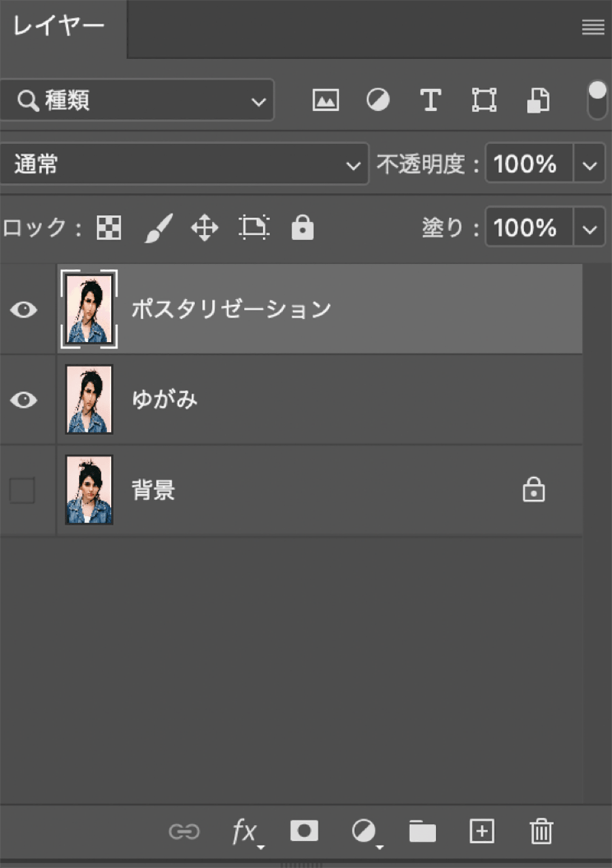This screenshot has width=612, height=868.
Task: Expand the 不透明度 opacity slider arrow
Action: click(590, 164)
